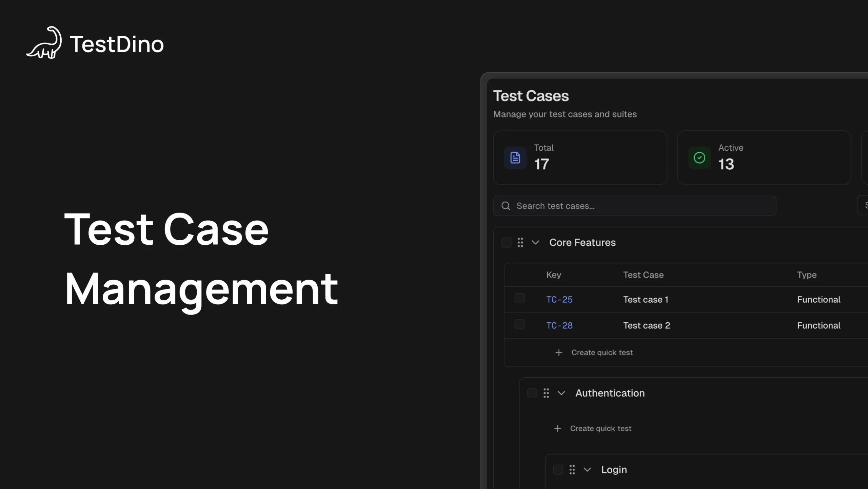868x489 pixels.
Task: Click the Active green checkmark icon
Action: (699, 158)
